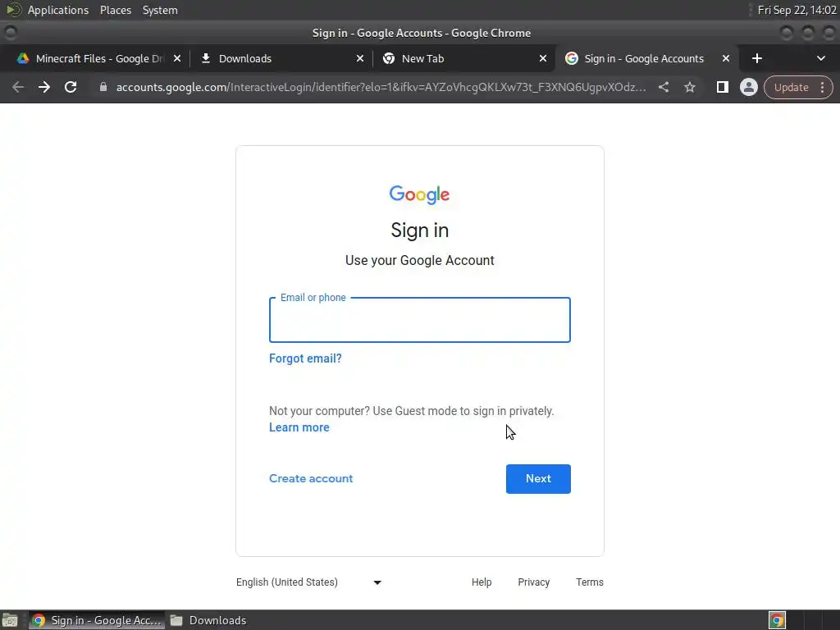The width and height of the screenshot is (840, 630).
Task: Bookmark this page with star icon
Action: (689, 87)
